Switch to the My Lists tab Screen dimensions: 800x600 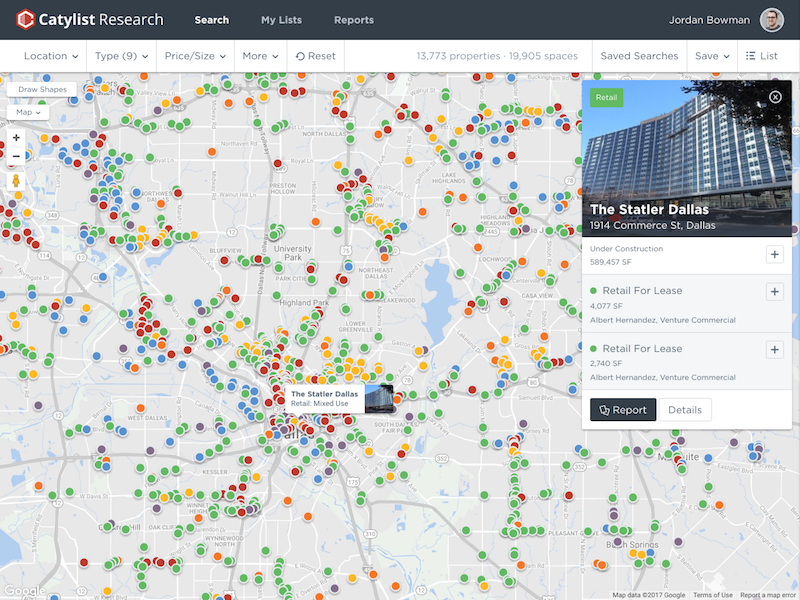[281, 19]
